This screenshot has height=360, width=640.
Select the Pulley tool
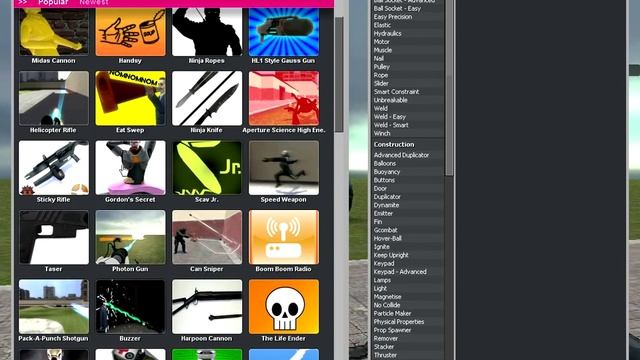point(382,67)
